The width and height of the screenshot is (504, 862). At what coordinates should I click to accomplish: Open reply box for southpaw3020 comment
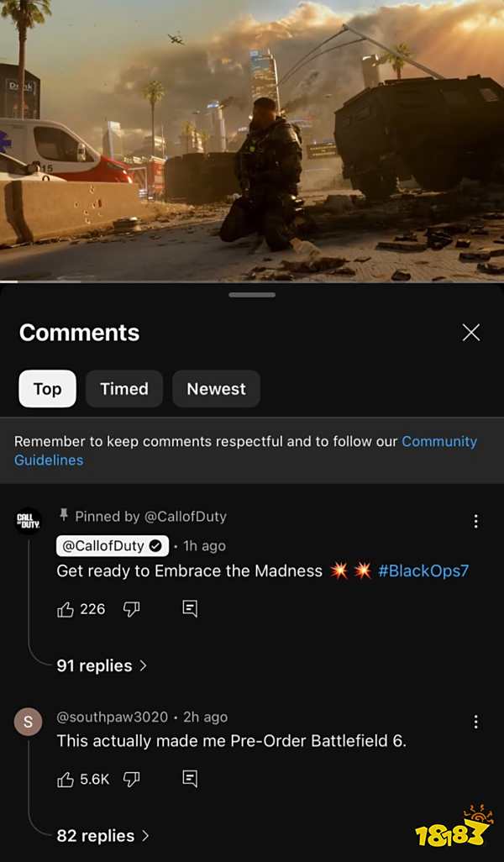(x=190, y=779)
